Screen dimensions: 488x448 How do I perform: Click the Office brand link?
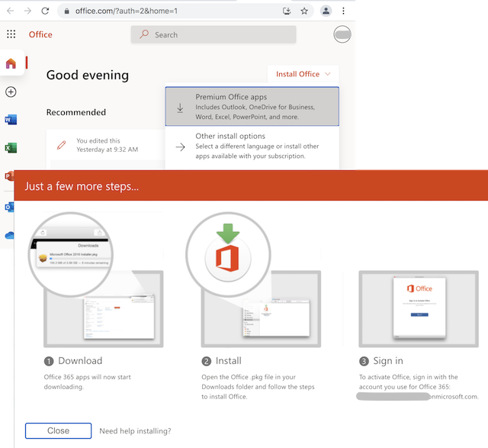(40, 34)
